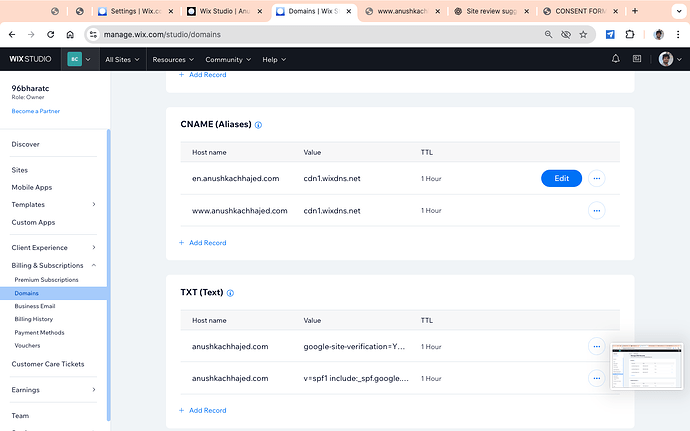The width and height of the screenshot is (690, 431).
Task: Click the Become a Partner link
Action: point(36,111)
